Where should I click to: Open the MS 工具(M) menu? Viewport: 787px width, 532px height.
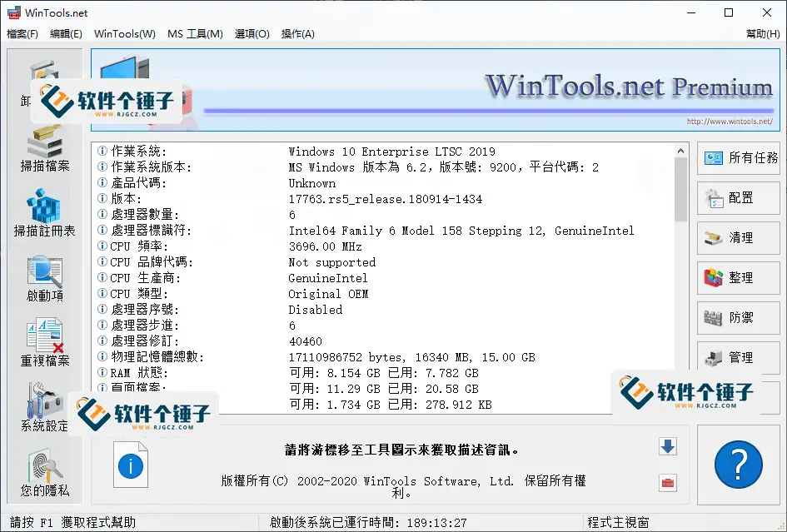[x=195, y=34]
